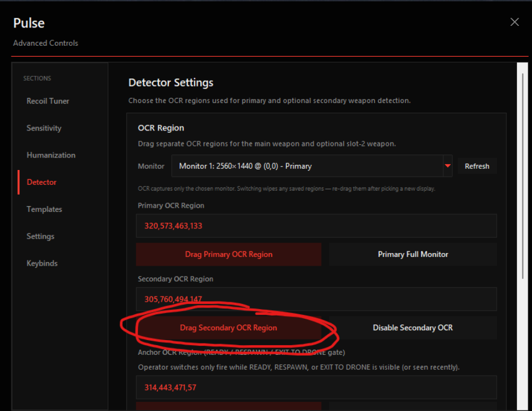Click the Advanced Controls subtitle
This screenshot has height=411, width=532.
[45, 43]
